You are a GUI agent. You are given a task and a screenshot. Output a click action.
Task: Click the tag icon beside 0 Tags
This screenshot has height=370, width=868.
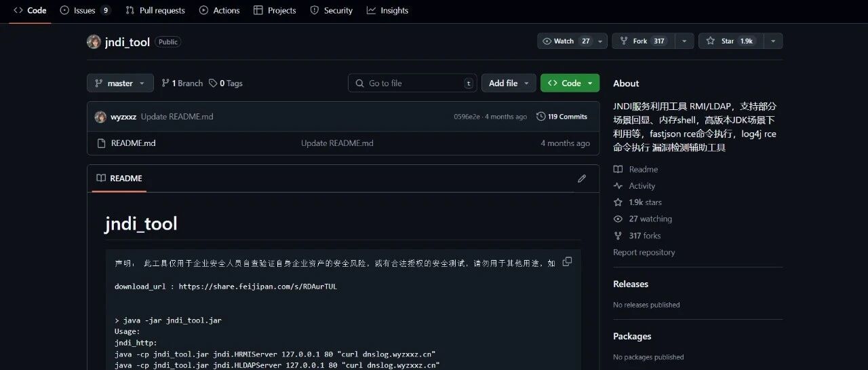[x=213, y=83]
